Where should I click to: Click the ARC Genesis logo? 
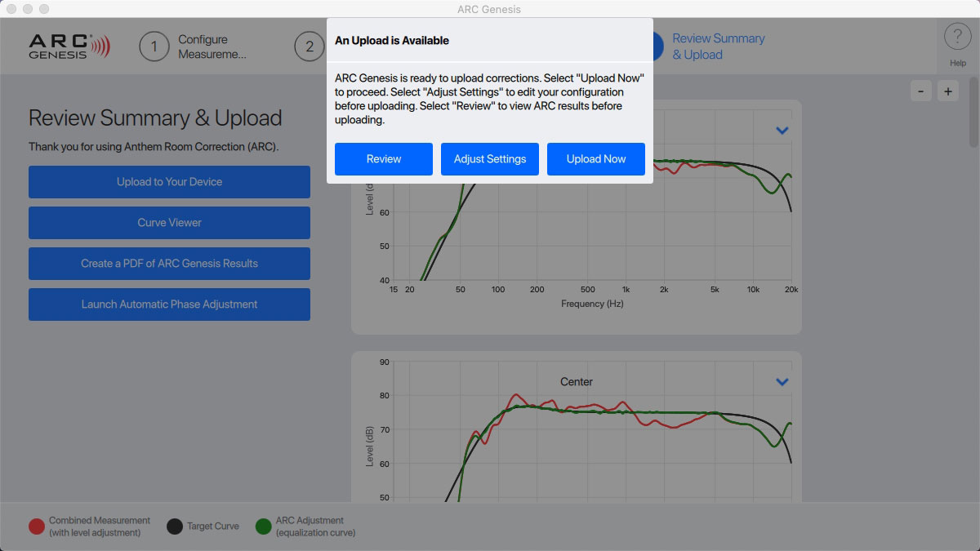click(x=69, y=47)
